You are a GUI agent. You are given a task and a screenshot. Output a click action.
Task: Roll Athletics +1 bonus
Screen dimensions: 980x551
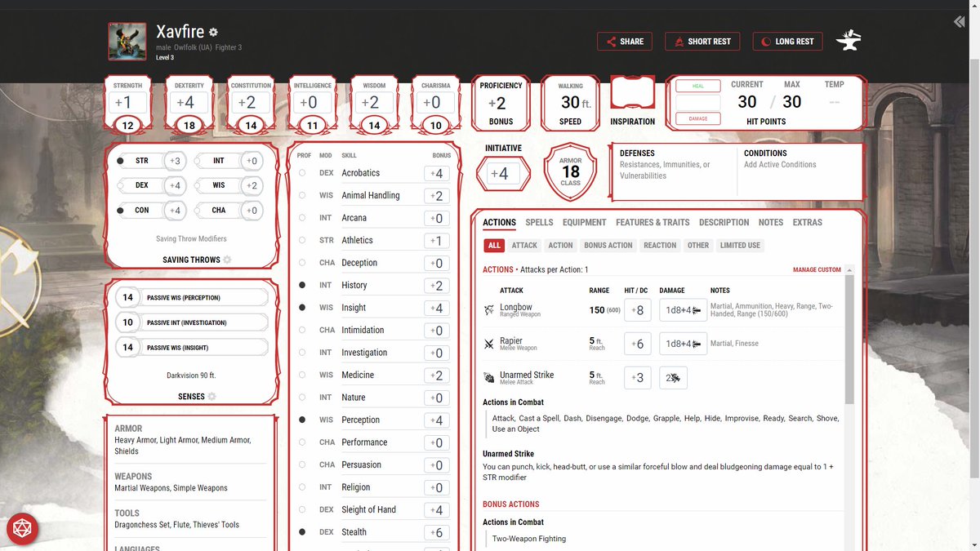[x=438, y=241]
